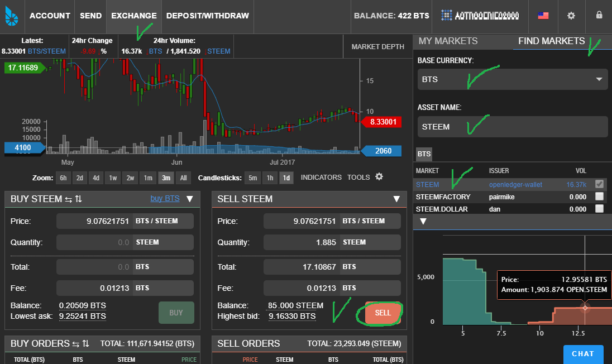612x364 pixels.
Task: Click Buy Steem Total input field
Action: [94, 267]
